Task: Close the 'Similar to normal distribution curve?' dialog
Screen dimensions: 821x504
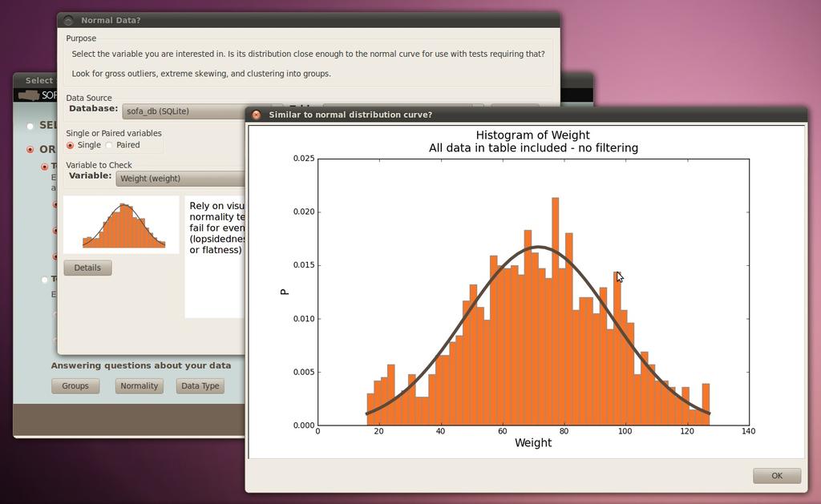Action: 256,115
